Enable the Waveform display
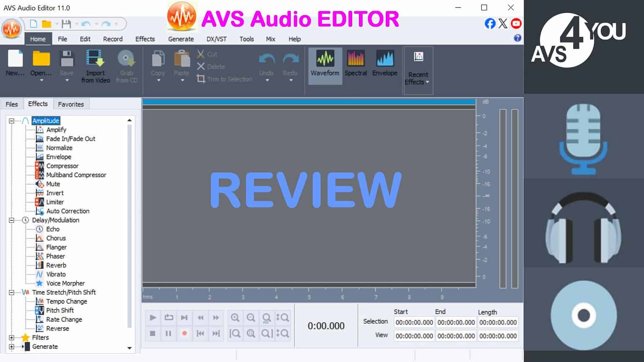This screenshot has width=644, height=362. click(x=325, y=64)
